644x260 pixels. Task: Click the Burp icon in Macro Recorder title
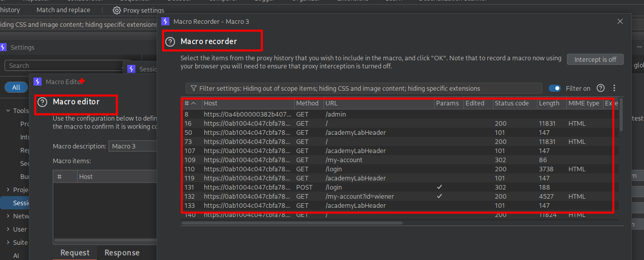click(x=165, y=21)
